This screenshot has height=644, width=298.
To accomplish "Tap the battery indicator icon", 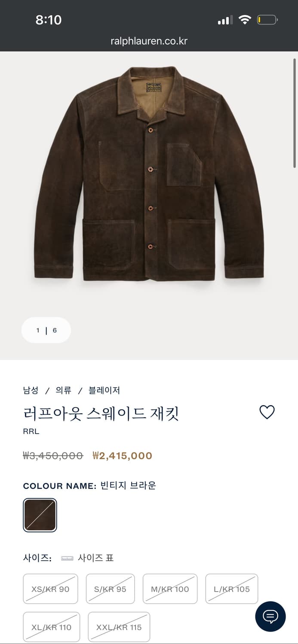I will coord(267,19).
